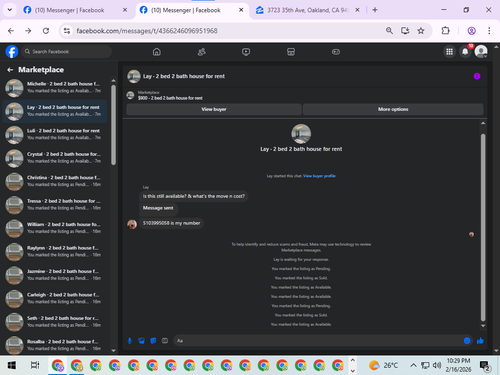The height and width of the screenshot is (375, 500).
Task: Open Jazmine's 2 bed 2 bath conversation
Action: 55,275
